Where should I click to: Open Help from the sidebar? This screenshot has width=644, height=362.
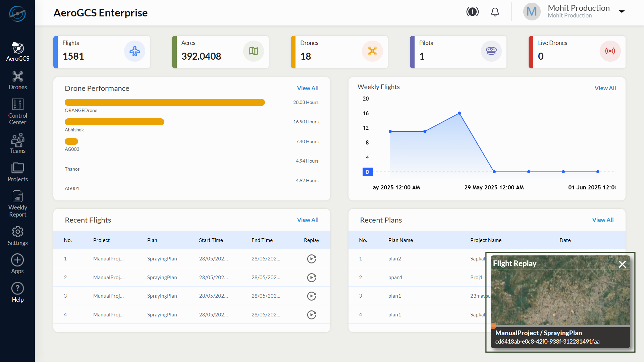tap(17, 292)
